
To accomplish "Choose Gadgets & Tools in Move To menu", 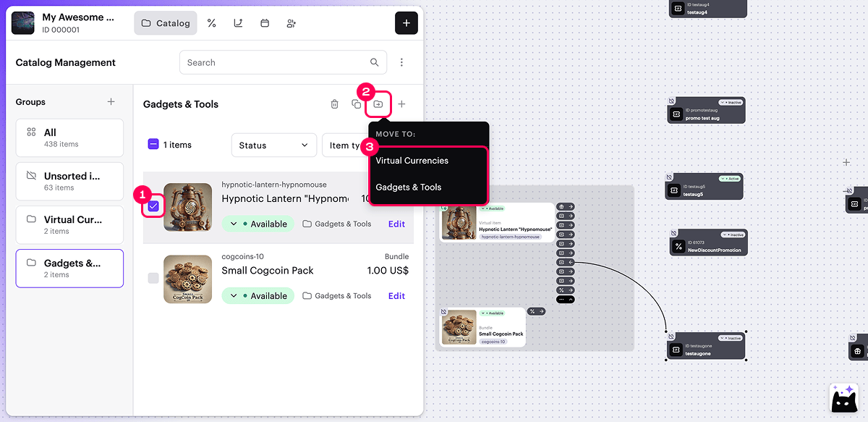I will coord(409,187).
